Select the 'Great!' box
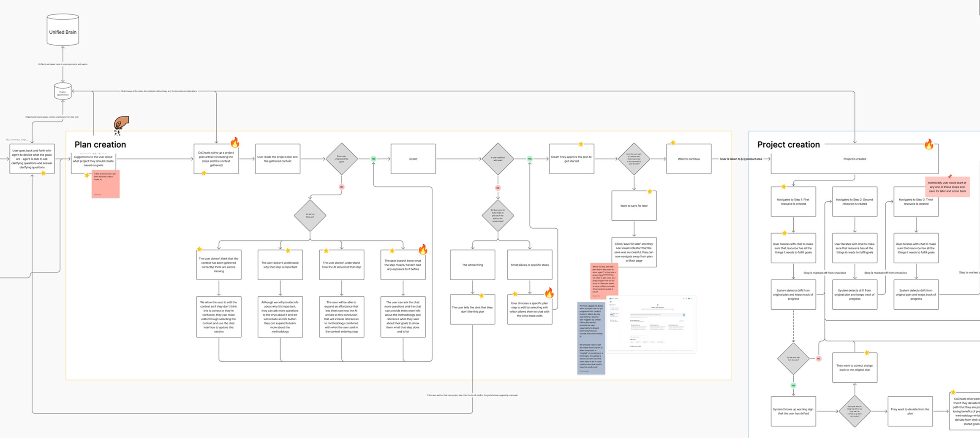This screenshot has width=980, height=438. coord(413,159)
